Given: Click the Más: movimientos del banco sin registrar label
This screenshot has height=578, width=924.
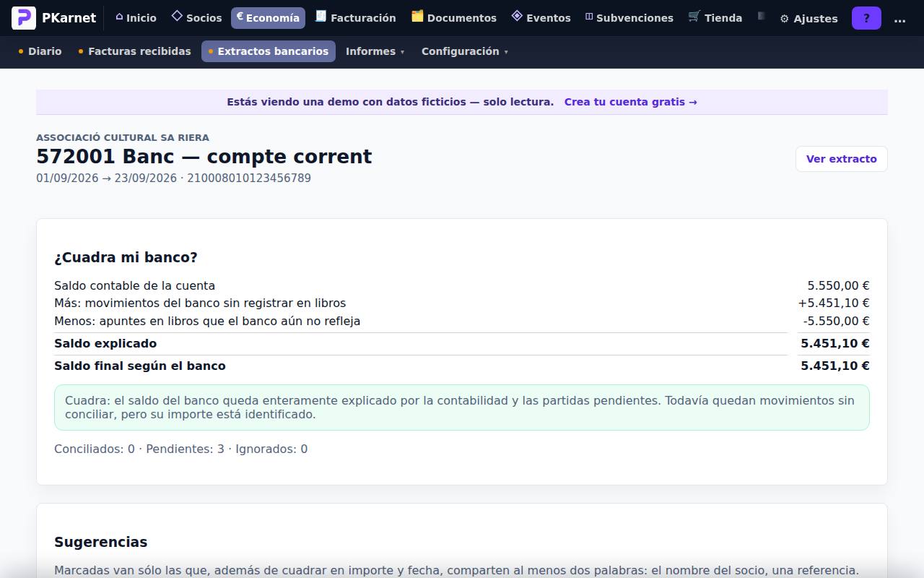Looking at the screenshot, I should point(200,303).
